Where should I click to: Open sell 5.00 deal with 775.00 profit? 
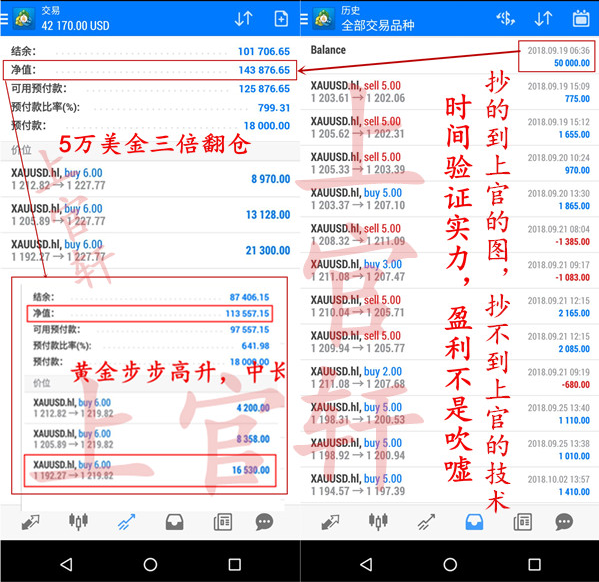pos(450,92)
